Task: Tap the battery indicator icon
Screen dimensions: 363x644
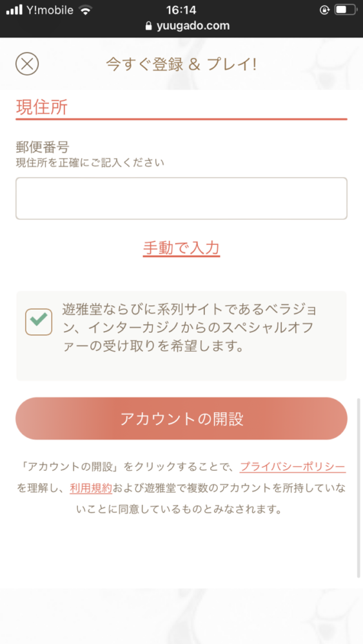Action: (345, 10)
